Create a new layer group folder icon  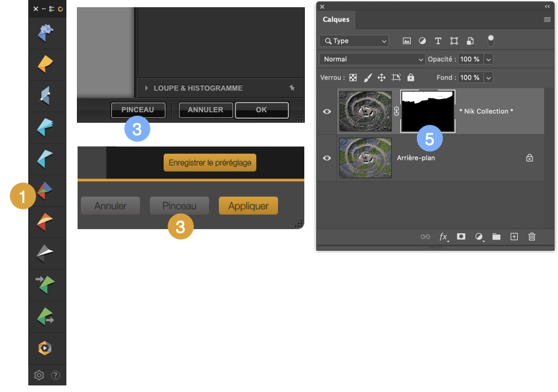click(x=496, y=236)
